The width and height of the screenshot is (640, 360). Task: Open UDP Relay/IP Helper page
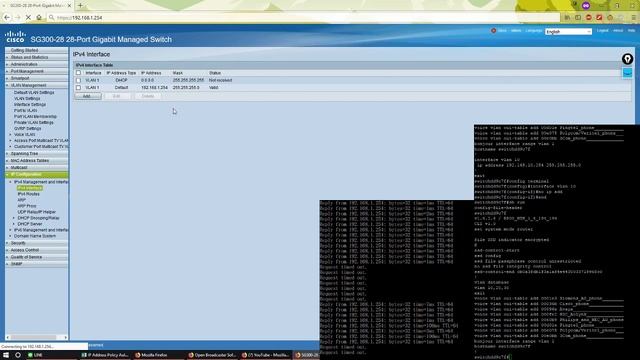[x=36, y=212]
